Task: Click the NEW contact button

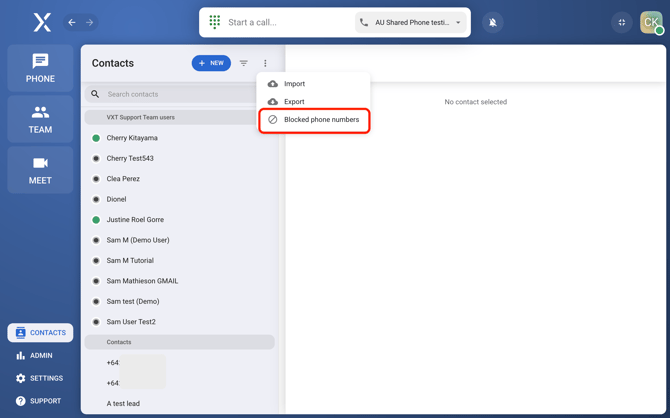Action: pyautogui.click(x=211, y=63)
